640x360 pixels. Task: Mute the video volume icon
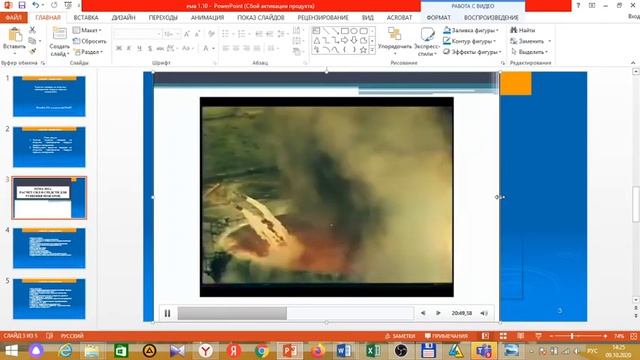click(x=484, y=313)
